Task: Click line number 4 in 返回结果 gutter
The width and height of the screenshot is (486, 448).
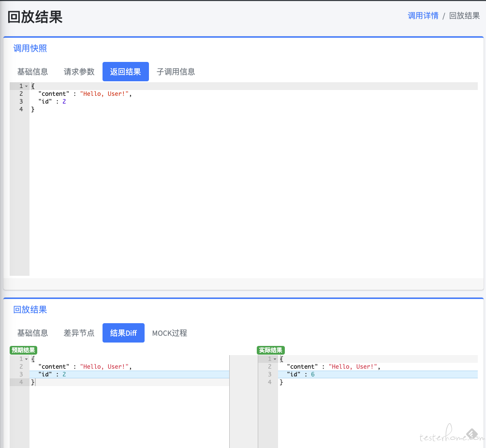Action: (x=21, y=109)
